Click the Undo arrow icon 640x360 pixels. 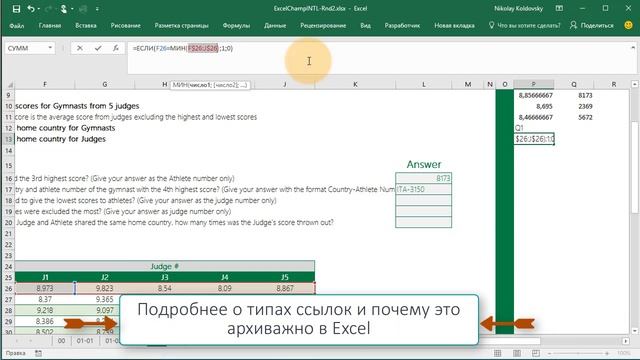point(31,9)
